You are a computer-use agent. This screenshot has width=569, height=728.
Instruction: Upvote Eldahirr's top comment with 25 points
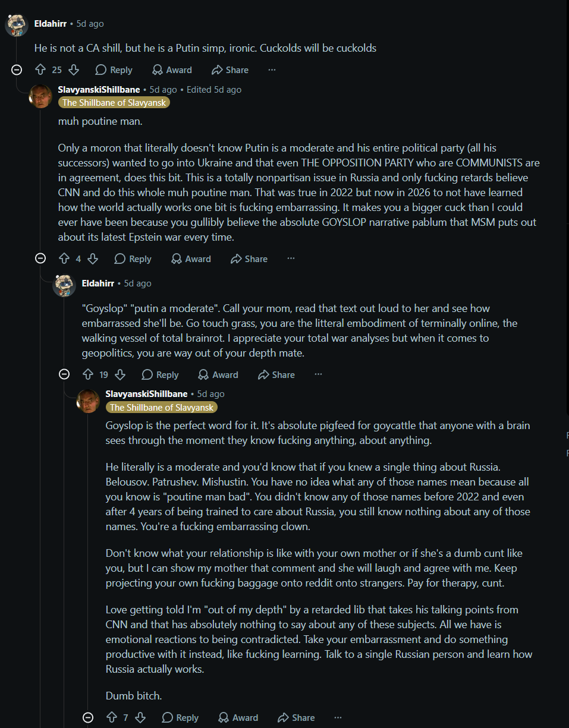coord(40,70)
